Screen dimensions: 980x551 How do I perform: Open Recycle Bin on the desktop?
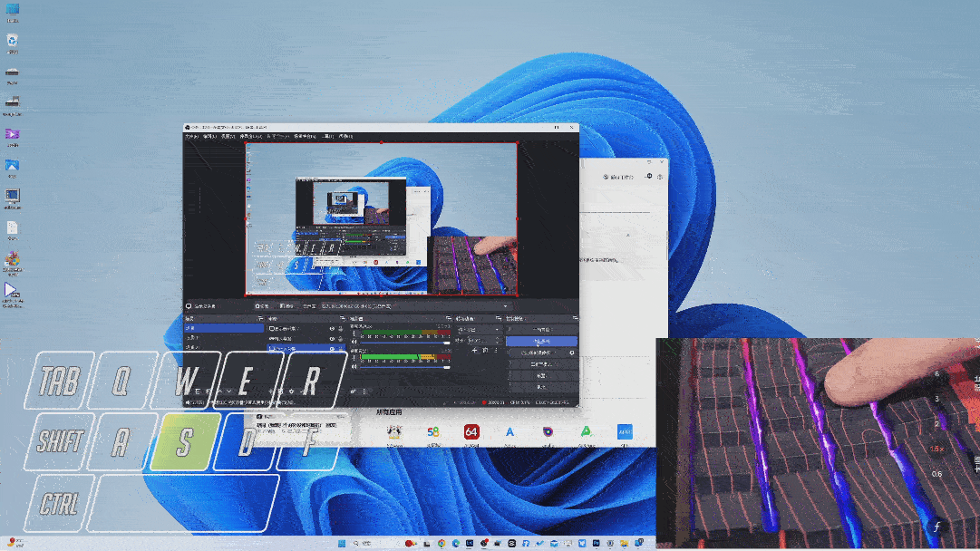[12, 41]
